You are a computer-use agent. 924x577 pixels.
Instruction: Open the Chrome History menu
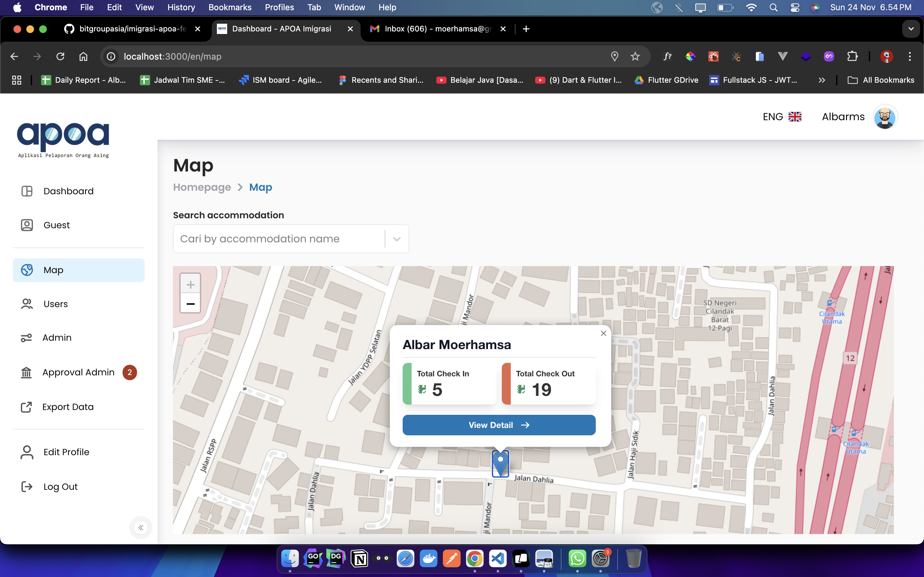(181, 7)
